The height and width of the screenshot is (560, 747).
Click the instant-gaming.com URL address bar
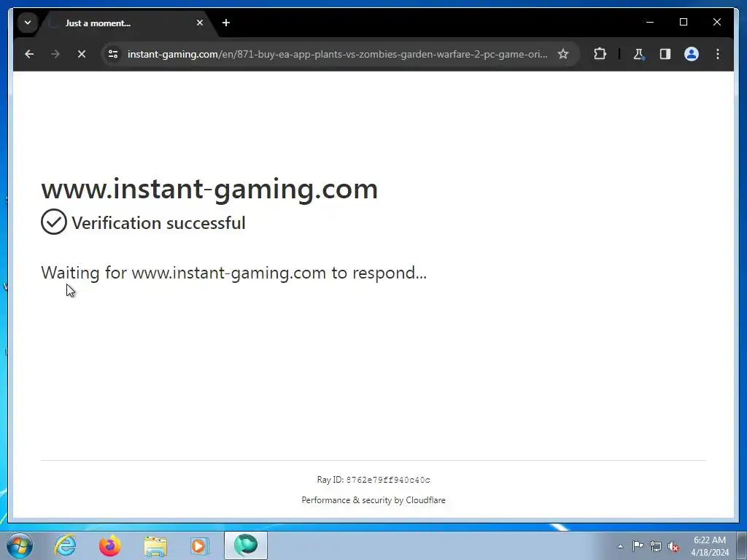pos(337,54)
